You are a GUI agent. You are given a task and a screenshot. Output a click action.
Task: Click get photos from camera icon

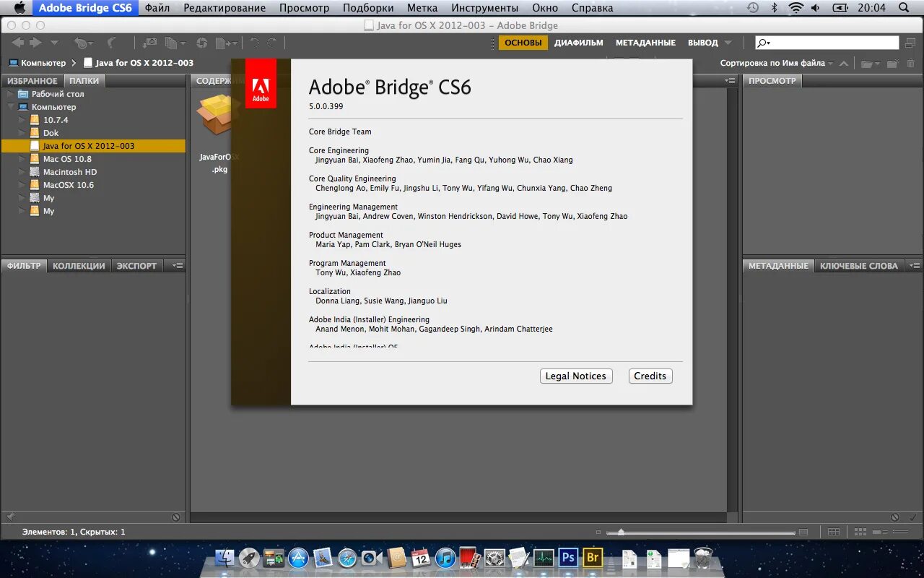click(x=149, y=43)
